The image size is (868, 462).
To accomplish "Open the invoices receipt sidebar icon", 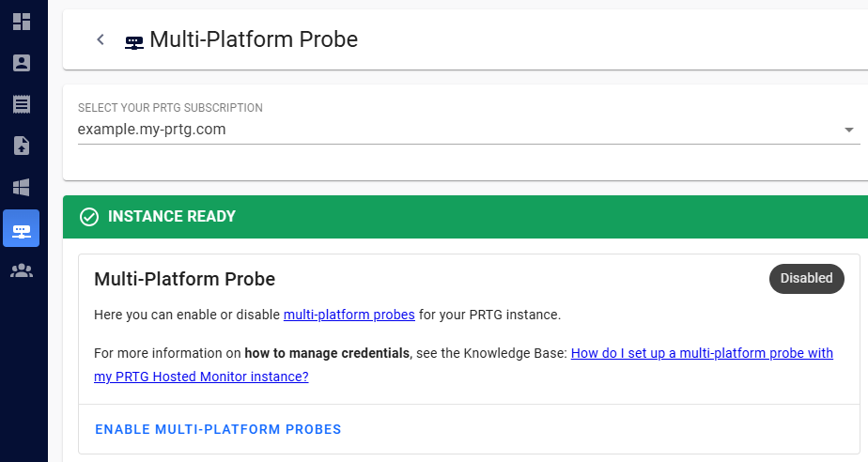I will [x=21, y=104].
